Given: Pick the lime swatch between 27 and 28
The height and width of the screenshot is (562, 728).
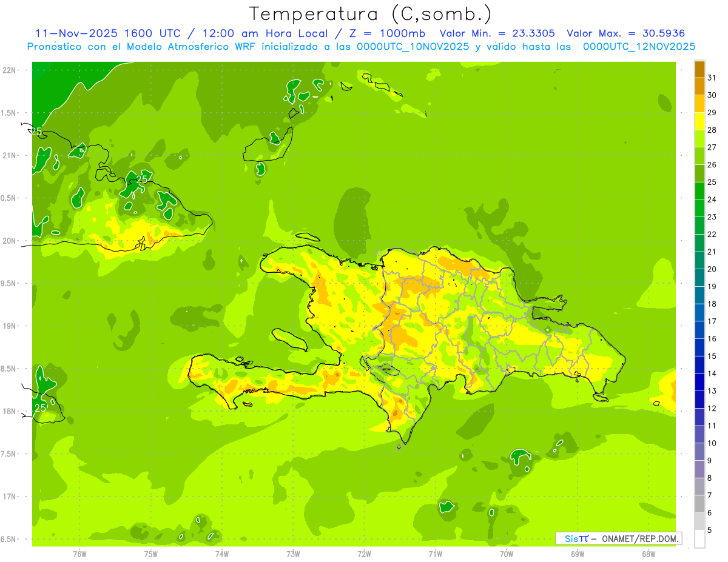Looking at the screenshot, I should pos(699,139).
